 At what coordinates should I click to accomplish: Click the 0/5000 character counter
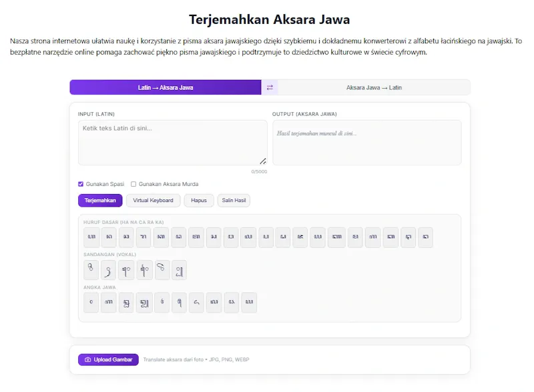click(259, 171)
